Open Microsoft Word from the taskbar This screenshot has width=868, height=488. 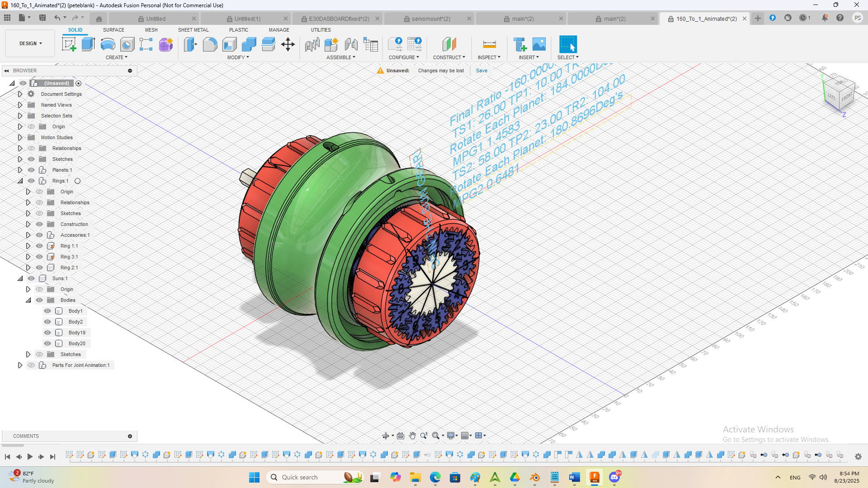[574, 477]
